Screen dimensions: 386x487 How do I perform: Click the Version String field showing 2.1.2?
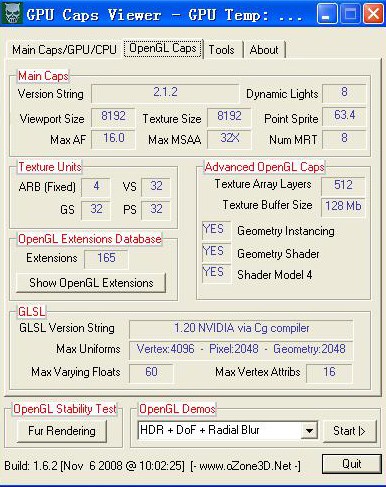click(x=165, y=93)
